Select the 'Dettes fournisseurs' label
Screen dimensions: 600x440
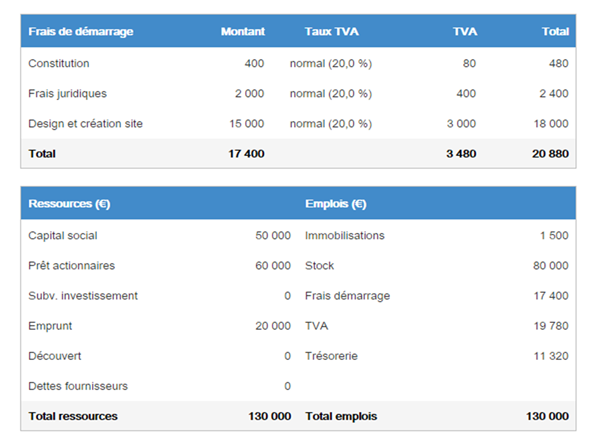(x=78, y=386)
